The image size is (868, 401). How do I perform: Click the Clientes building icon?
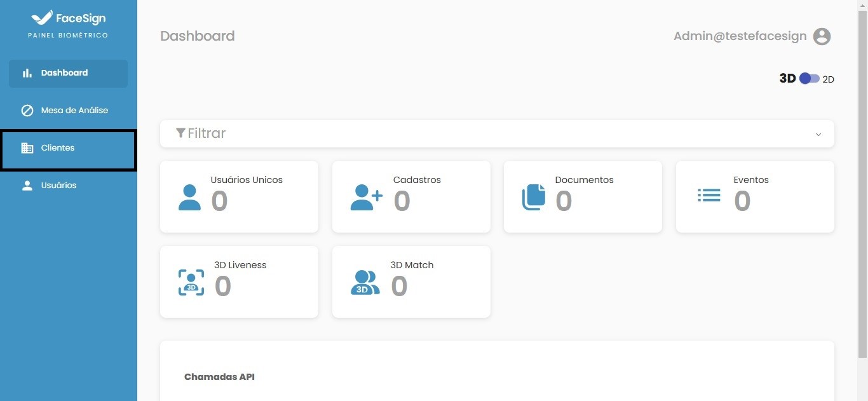27,148
